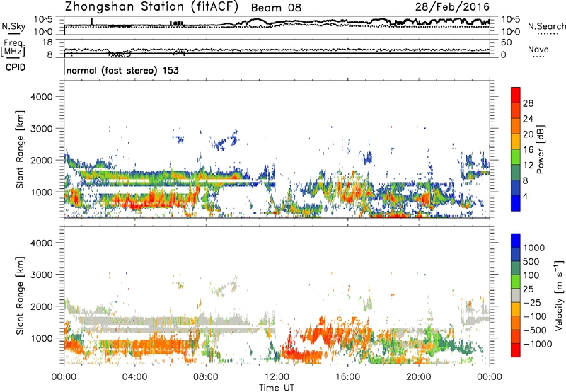The width and height of the screenshot is (566, 392).
Task: Click the bright blue bottom Power colorbar segment
Action: (516, 203)
